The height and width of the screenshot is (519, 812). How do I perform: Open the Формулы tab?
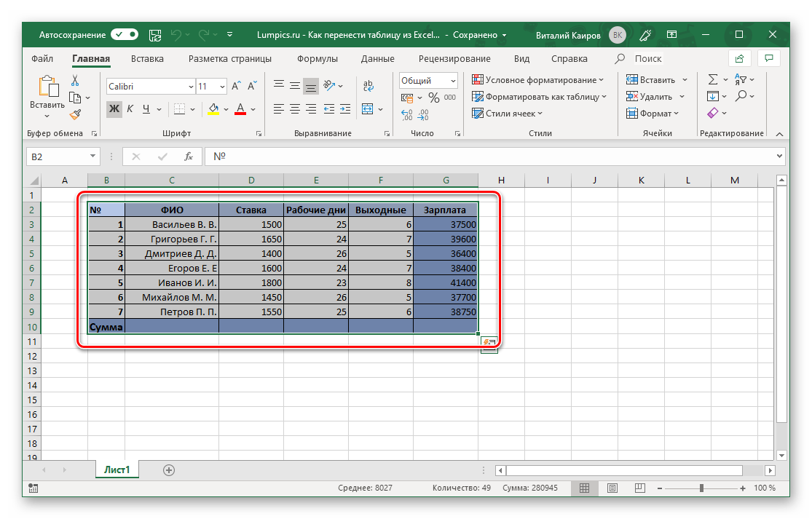point(317,58)
